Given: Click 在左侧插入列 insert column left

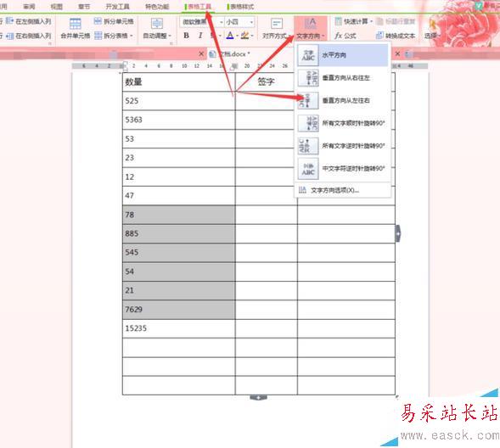Looking at the screenshot, I should click(29, 21).
